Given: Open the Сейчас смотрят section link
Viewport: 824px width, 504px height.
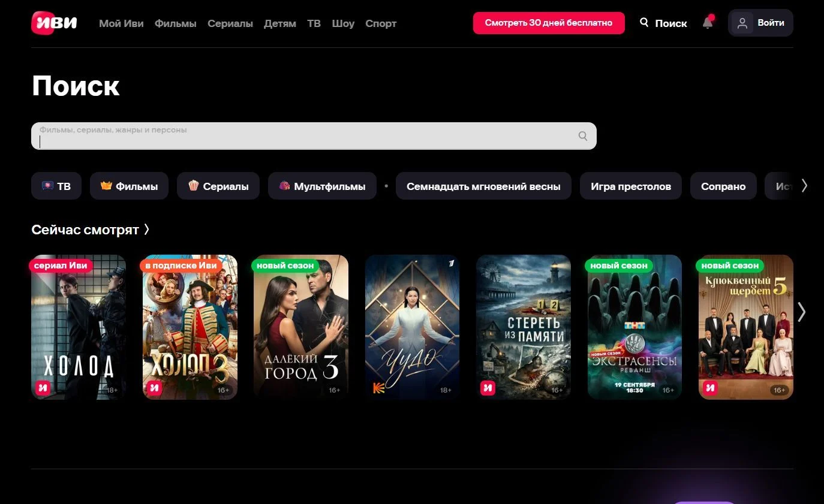Looking at the screenshot, I should click(91, 230).
